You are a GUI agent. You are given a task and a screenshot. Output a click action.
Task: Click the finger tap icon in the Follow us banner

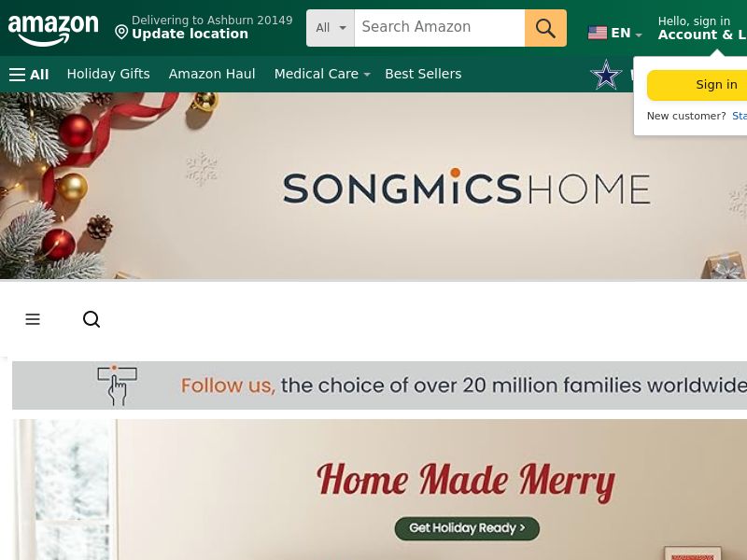tap(118, 385)
